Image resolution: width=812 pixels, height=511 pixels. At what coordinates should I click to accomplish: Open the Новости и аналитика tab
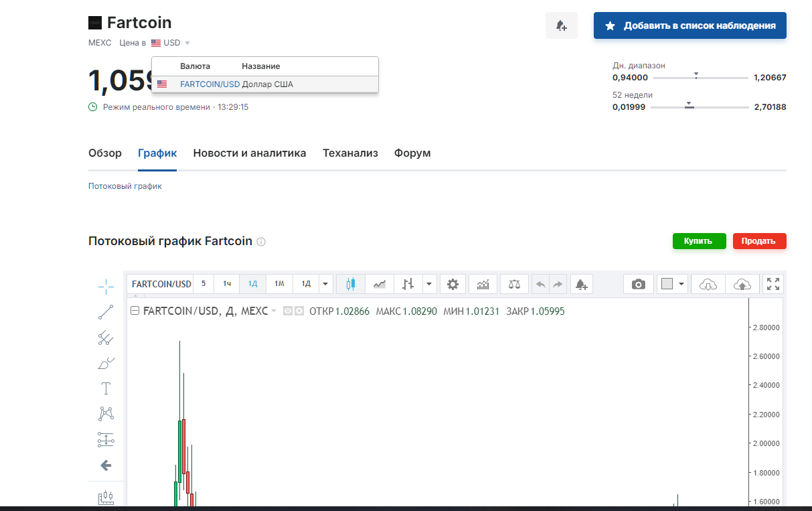pos(250,153)
